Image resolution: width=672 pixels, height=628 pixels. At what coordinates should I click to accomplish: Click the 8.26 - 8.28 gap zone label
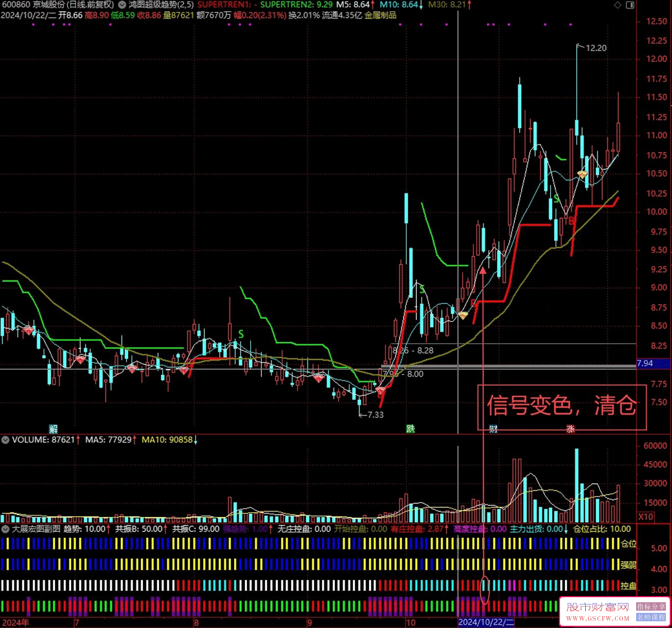pos(413,350)
